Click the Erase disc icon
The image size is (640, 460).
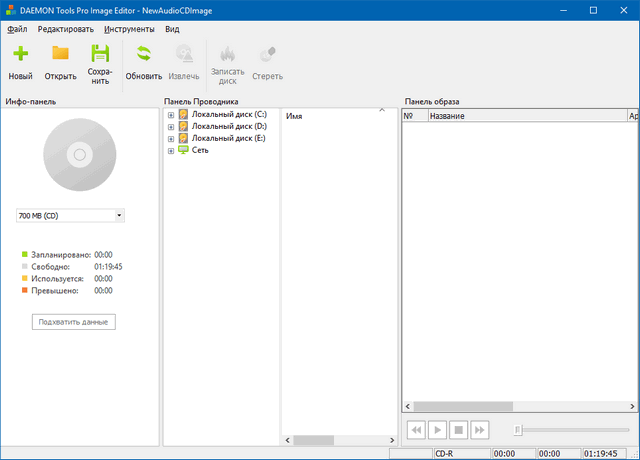(267, 55)
